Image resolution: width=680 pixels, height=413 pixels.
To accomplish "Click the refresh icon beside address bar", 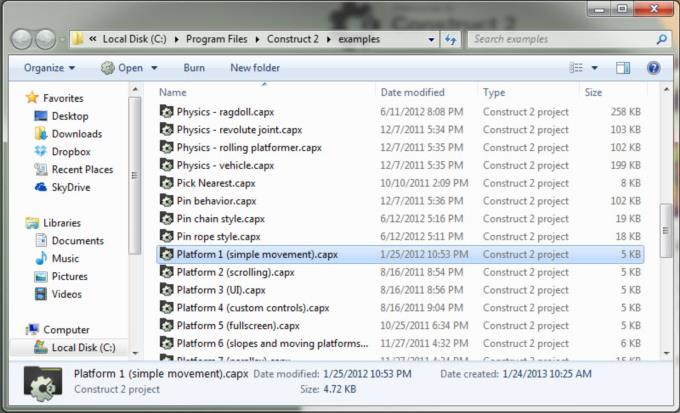I will (x=451, y=39).
